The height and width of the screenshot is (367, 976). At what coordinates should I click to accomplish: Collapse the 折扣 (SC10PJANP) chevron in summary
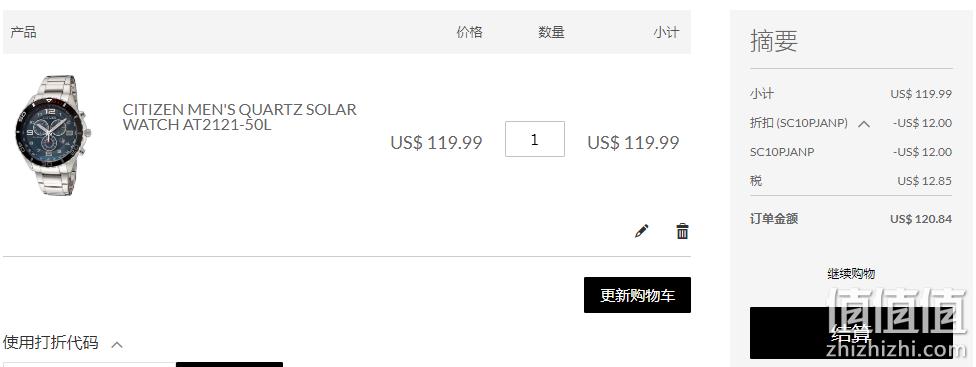(863, 124)
